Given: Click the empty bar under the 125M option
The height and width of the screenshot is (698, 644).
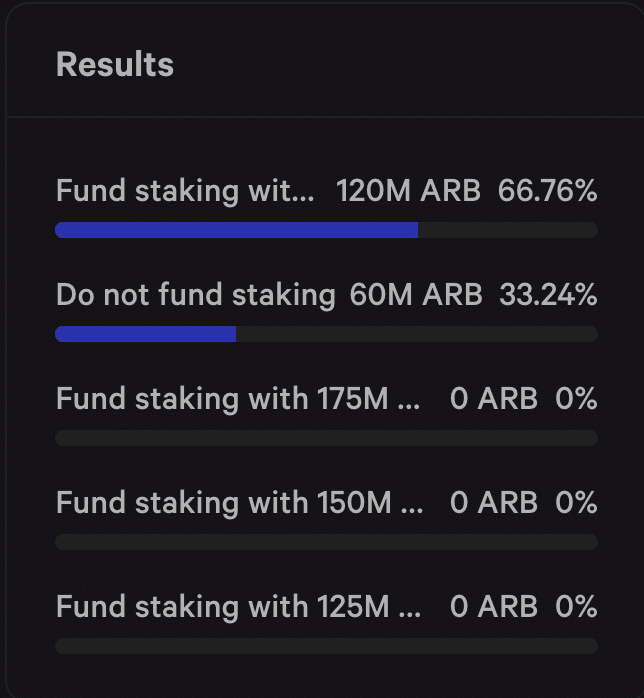Looking at the screenshot, I should [x=326, y=646].
